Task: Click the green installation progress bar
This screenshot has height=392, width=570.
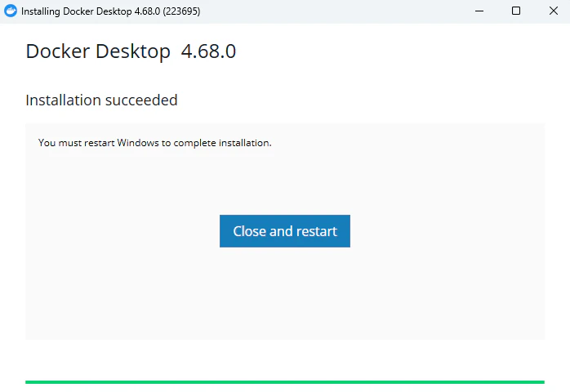Action: pyautogui.click(x=285, y=382)
